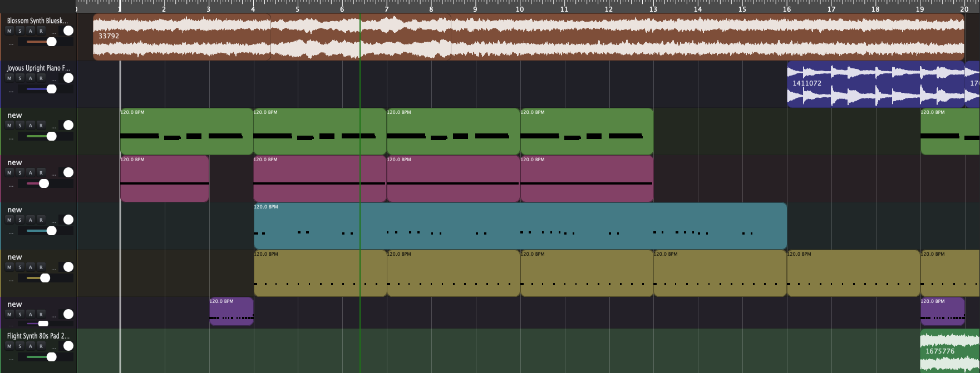Viewport: 980px width, 373px height.
Task: Mute the magenta 'new' track
Action: point(9,173)
